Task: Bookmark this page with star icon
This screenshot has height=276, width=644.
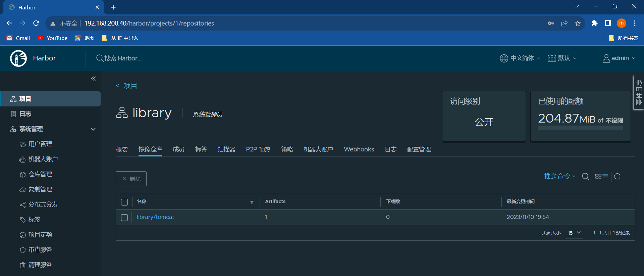Action: coord(578,23)
